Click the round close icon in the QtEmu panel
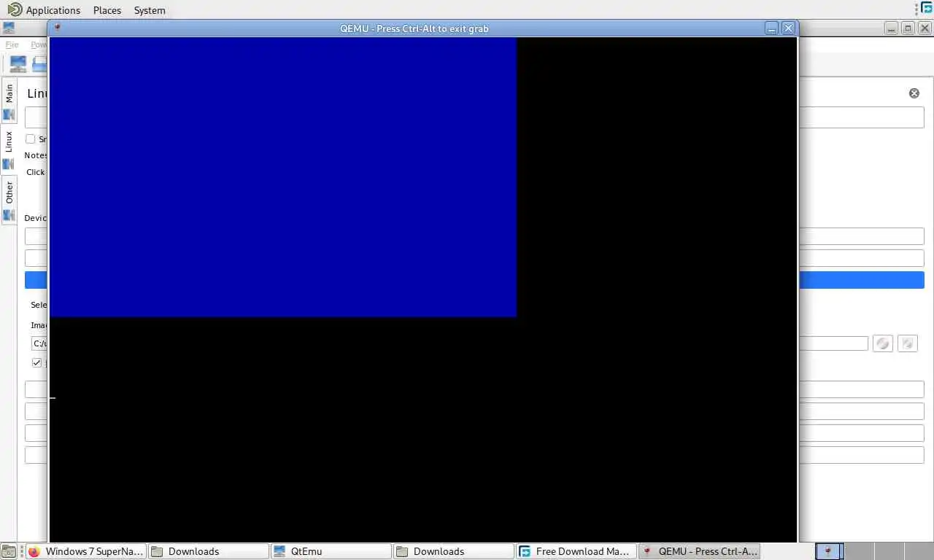 pos(914,93)
